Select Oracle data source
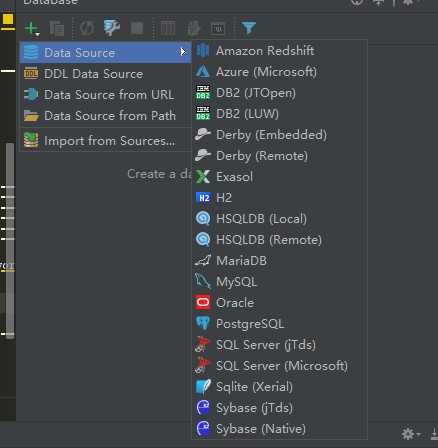The height and width of the screenshot is (448, 438). tap(279, 303)
